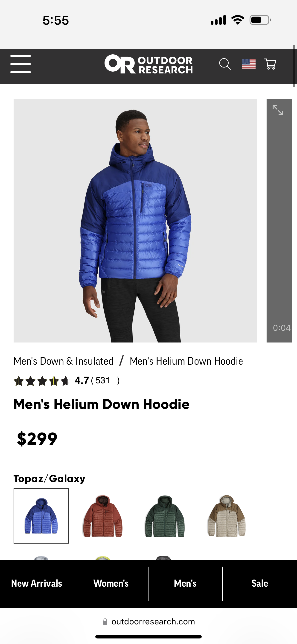Open the shopping cart
Image resolution: width=297 pixels, height=644 pixels.
coord(270,64)
